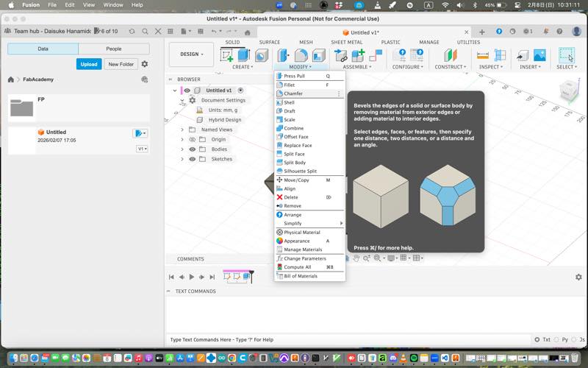The image size is (588, 368).
Task: Open the Simplify submenu
Action: tap(309, 224)
